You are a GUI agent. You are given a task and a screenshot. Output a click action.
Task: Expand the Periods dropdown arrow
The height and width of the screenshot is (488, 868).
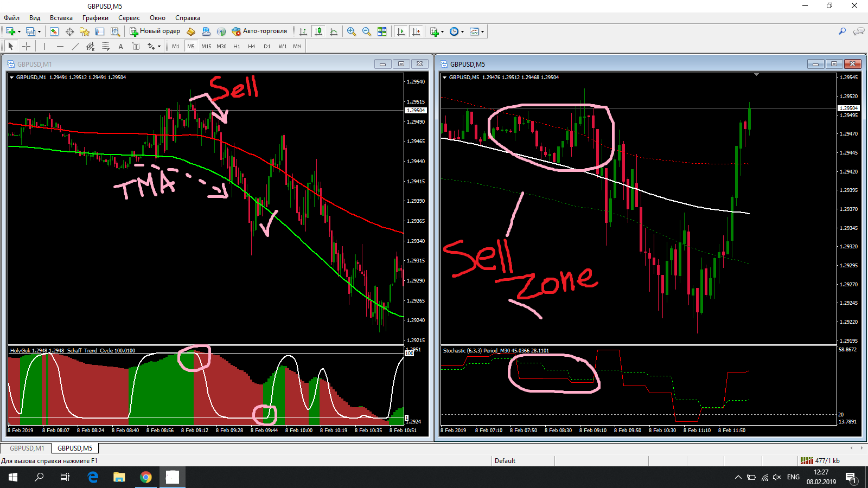[463, 31]
